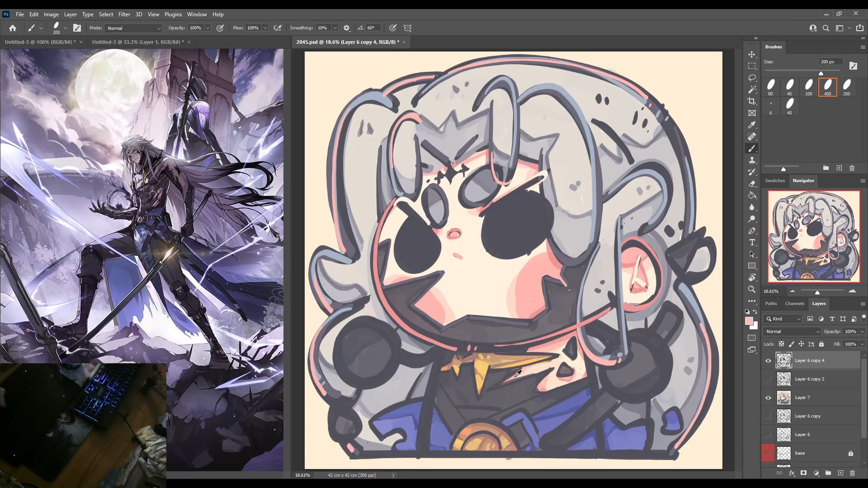Select the Dodge tool

tap(752, 219)
